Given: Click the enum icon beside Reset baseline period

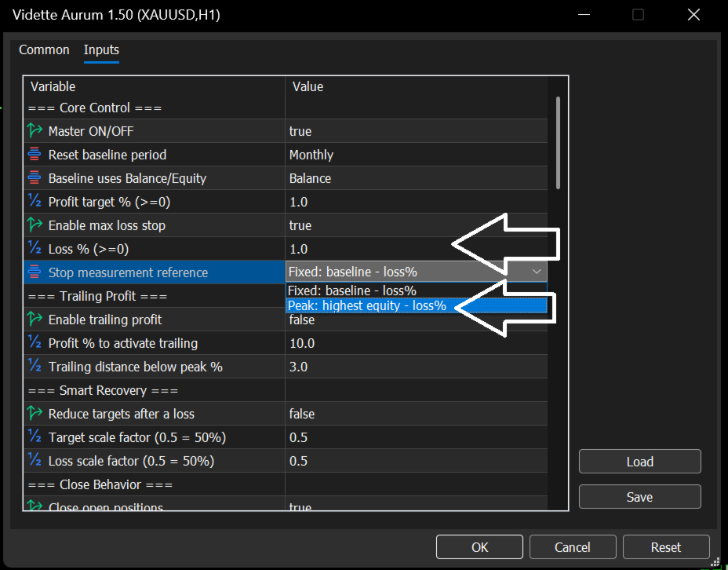Looking at the screenshot, I should (35, 154).
